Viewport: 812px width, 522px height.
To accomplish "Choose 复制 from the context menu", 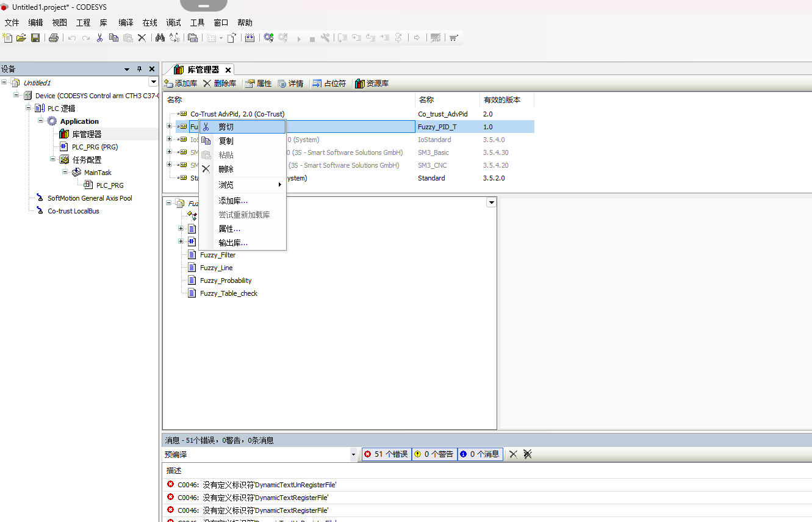I will click(x=243, y=141).
